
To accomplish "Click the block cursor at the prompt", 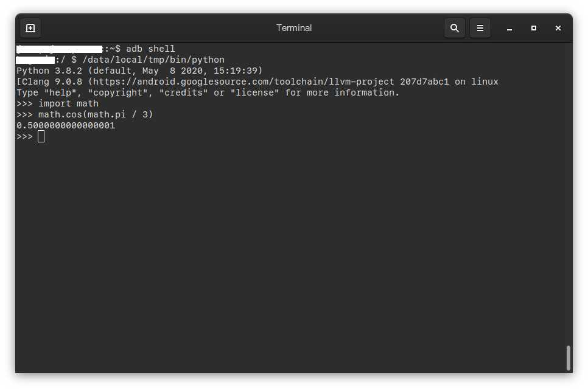I will tap(41, 136).
